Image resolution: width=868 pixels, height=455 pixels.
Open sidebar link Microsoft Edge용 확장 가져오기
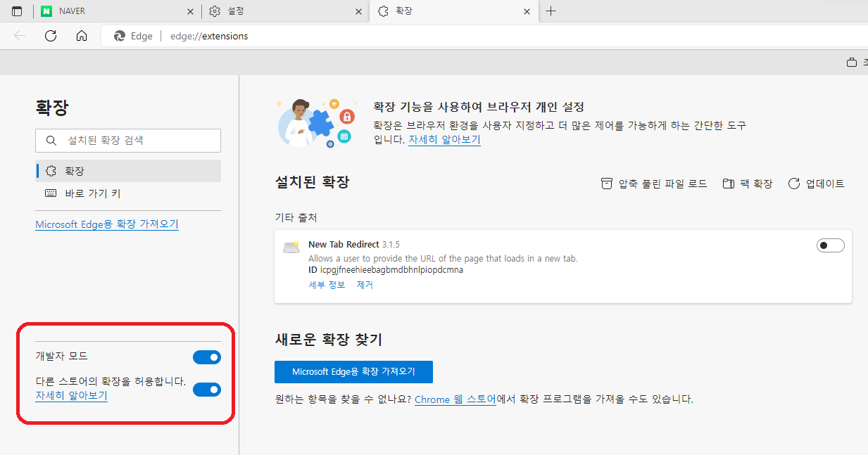[x=107, y=224]
